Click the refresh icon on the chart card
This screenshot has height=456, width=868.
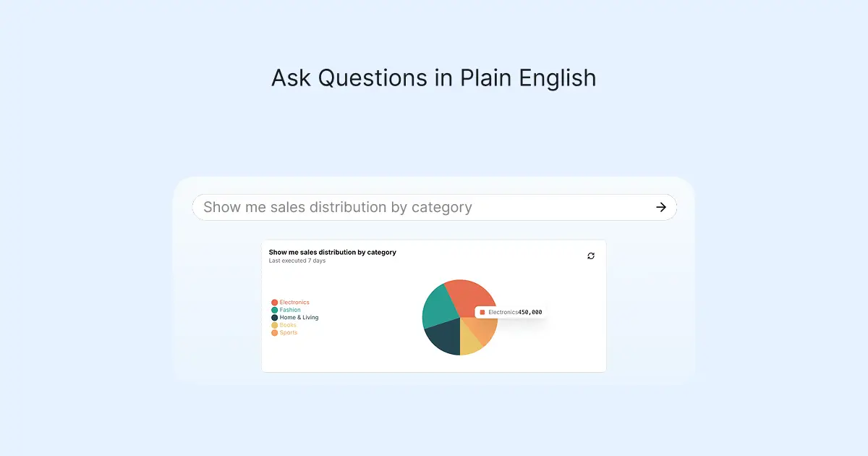tap(591, 256)
